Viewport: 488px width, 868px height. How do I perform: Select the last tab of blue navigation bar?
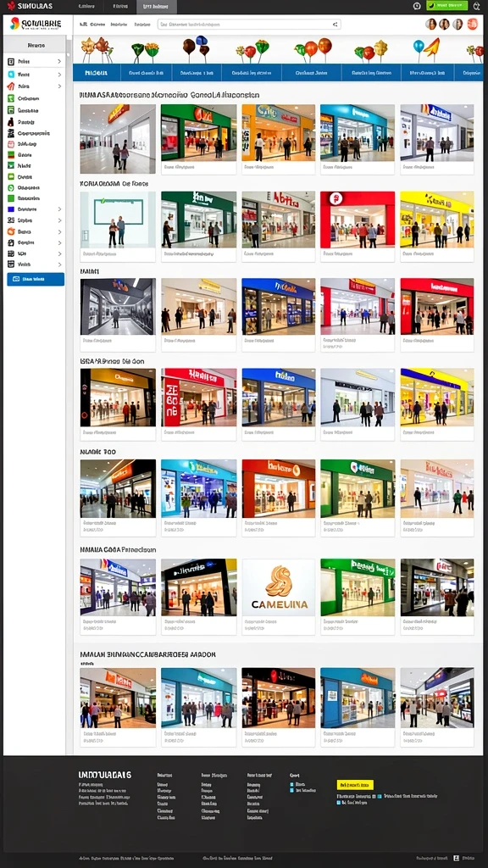pyautogui.click(x=469, y=73)
